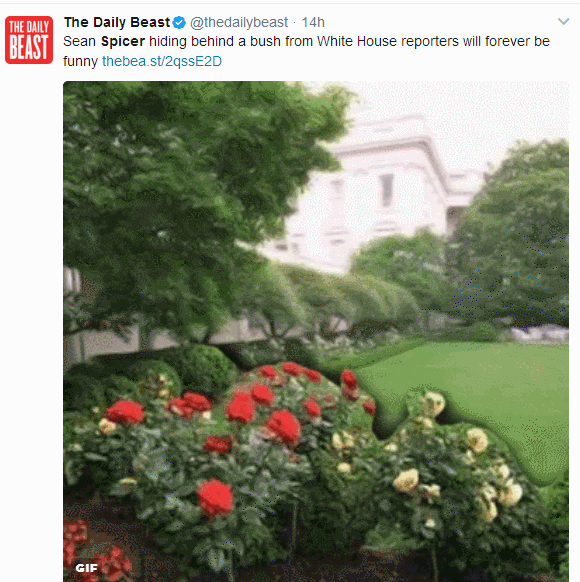Play the GIF in the tweet
The width and height of the screenshot is (580, 582).
[x=316, y=331]
